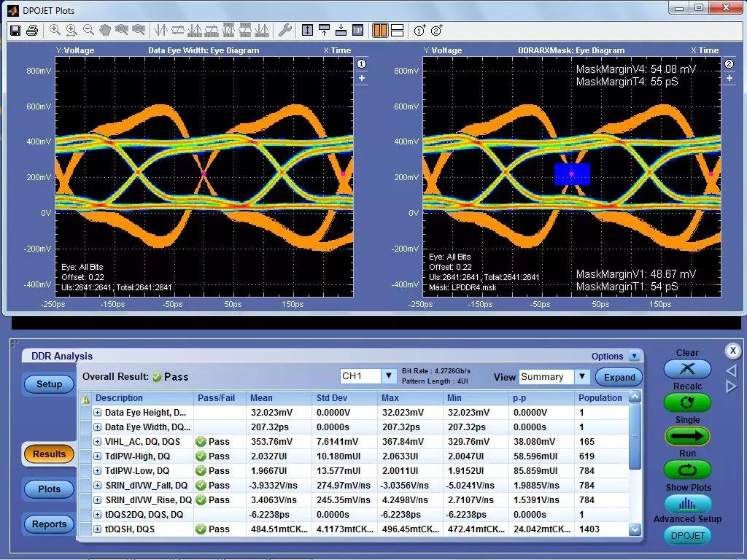This screenshot has height=560, width=747.
Task: Toggle the TOP always-on-top button
Action: [x=357, y=31]
